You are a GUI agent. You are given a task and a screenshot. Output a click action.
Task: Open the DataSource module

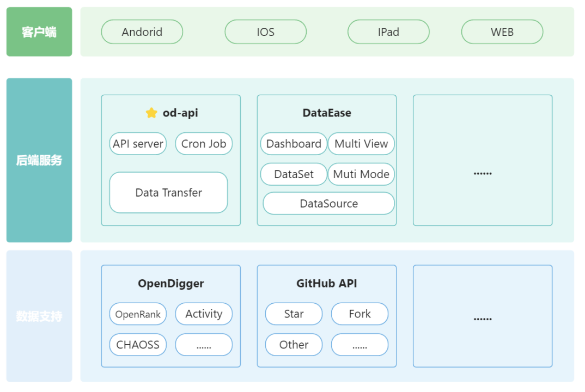click(328, 204)
